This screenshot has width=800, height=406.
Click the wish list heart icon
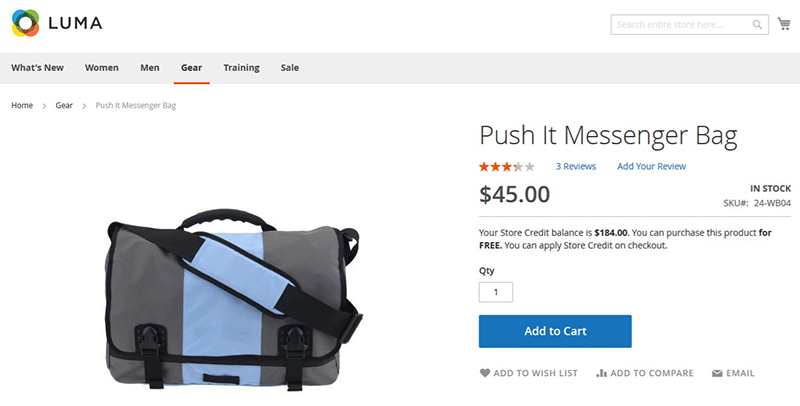point(485,373)
